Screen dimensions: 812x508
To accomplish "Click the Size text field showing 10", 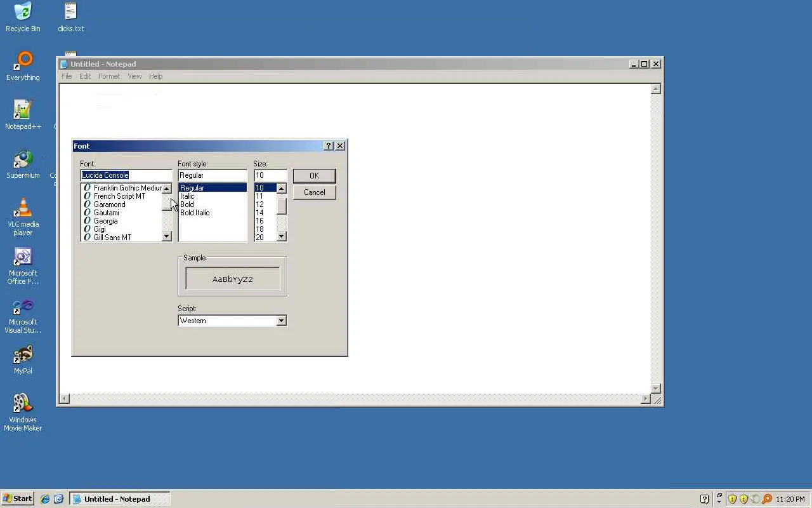I will 270,175.
